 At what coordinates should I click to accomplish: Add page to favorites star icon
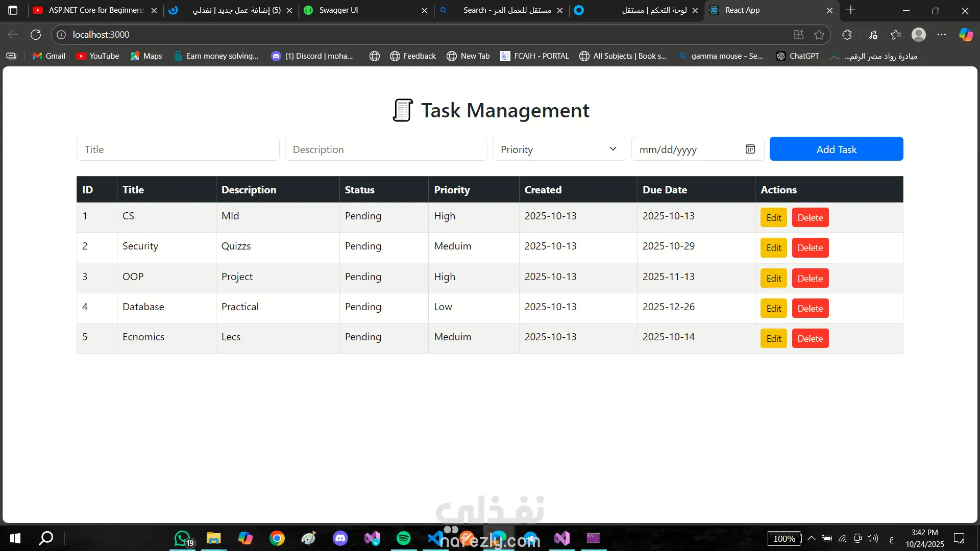pos(819,35)
